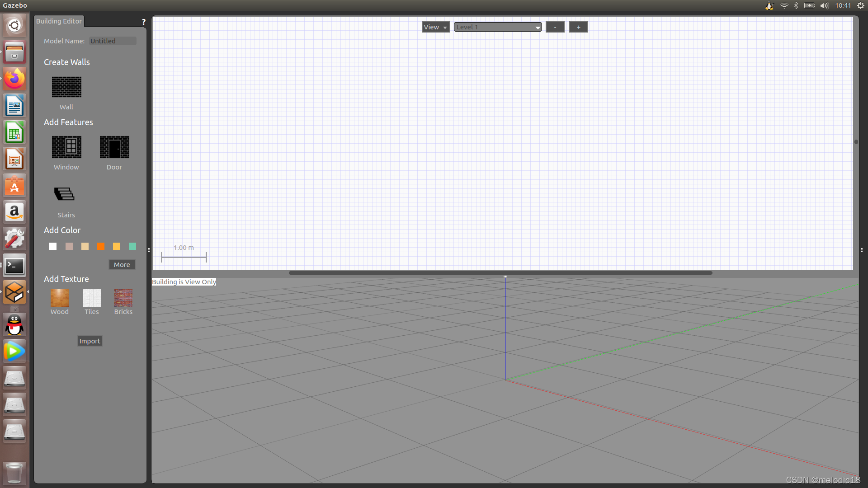This screenshot has width=868, height=488.
Task: Expand the More colors options
Action: pos(122,264)
